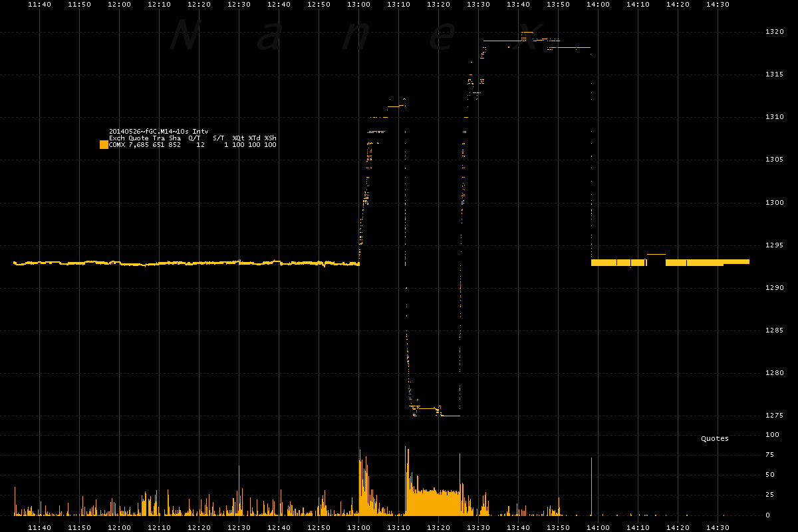Click the 14:30 label on bottom time axis
Image resolution: width=798 pixels, height=532 pixels.
(x=718, y=527)
